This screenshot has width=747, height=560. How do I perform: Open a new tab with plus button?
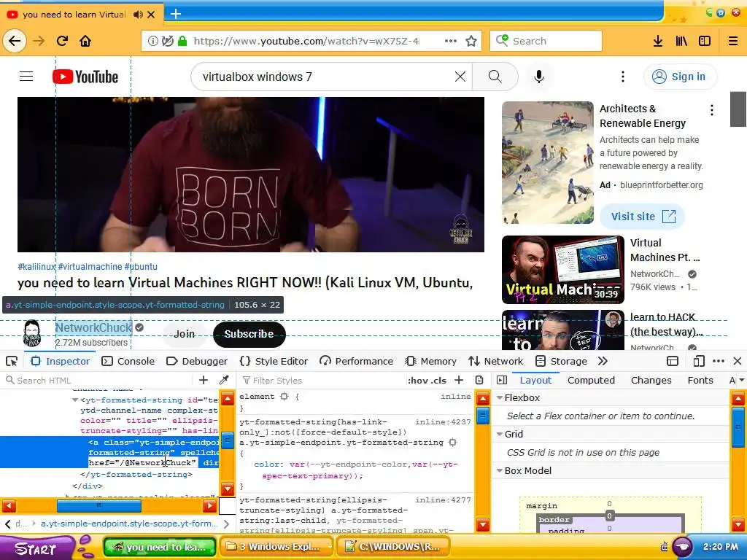pos(175,14)
